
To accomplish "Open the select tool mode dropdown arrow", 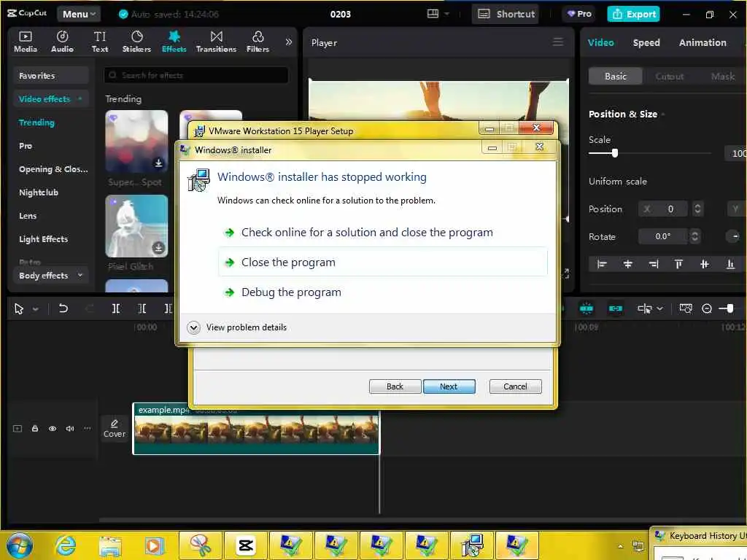I will 35,309.
